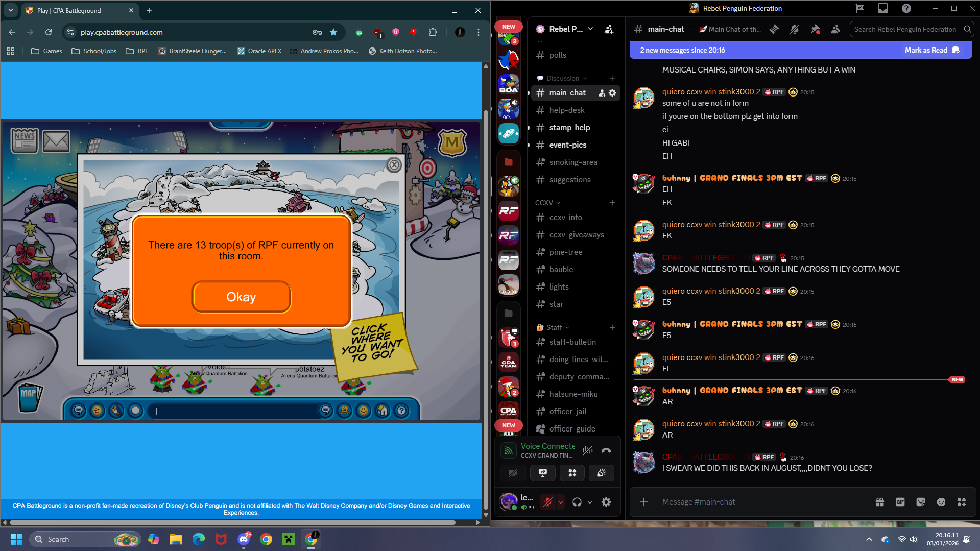Open Discord user settings gear
The height and width of the screenshot is (551, 980).
(606, 502)
